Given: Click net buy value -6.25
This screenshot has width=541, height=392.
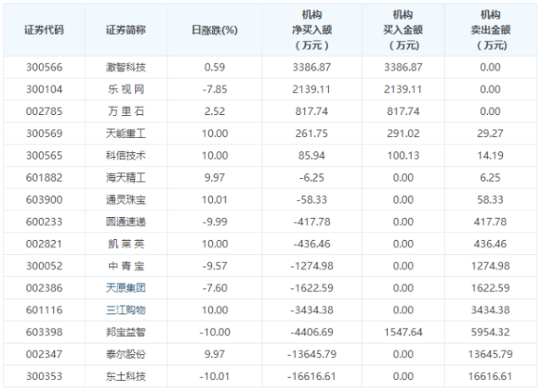Looking at the screenshot, I should point(312,177).
